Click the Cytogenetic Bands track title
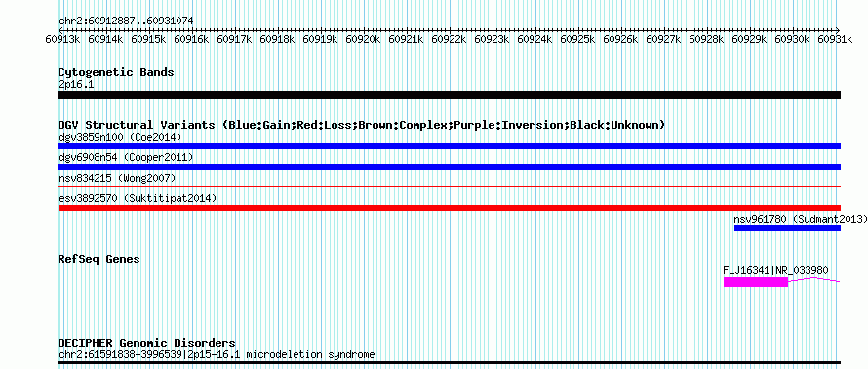Screen dimensions: 868x369 pos(116,72)
